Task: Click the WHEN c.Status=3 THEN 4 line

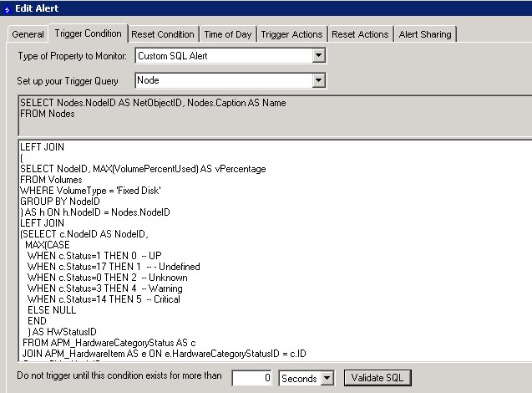Action: [x=105, y=288]
